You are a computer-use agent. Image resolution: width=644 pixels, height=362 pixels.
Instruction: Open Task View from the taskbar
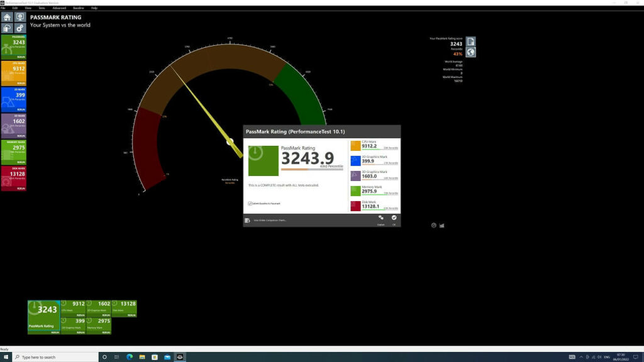click(116, 357)
